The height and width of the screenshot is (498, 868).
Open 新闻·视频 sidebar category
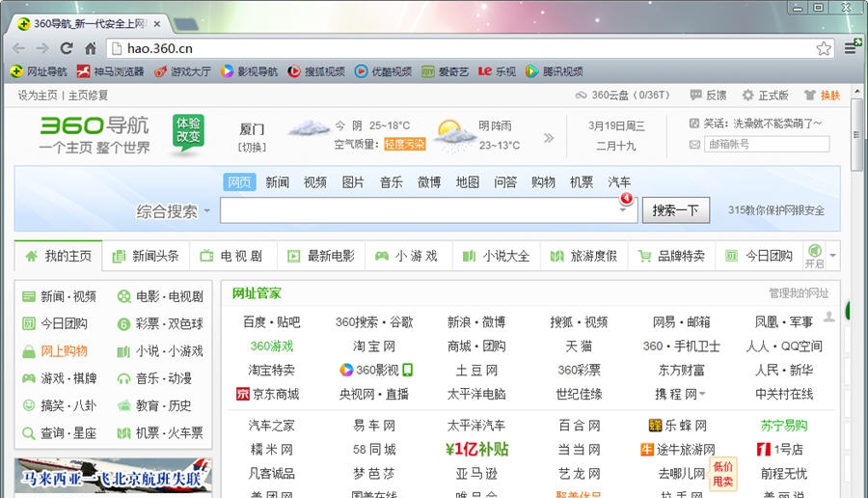[x=59, y=297]
